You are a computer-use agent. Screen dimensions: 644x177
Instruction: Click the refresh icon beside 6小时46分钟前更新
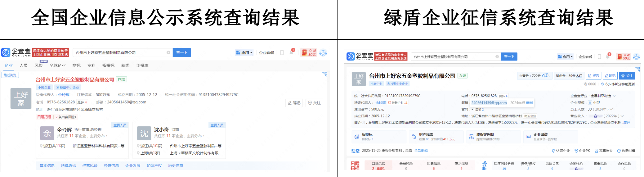click(x=602, y=84)
